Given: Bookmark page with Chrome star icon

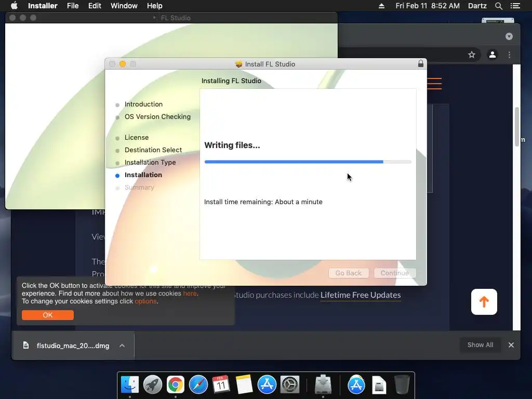Looking at the screenshot, I should (x=472, y=55).
